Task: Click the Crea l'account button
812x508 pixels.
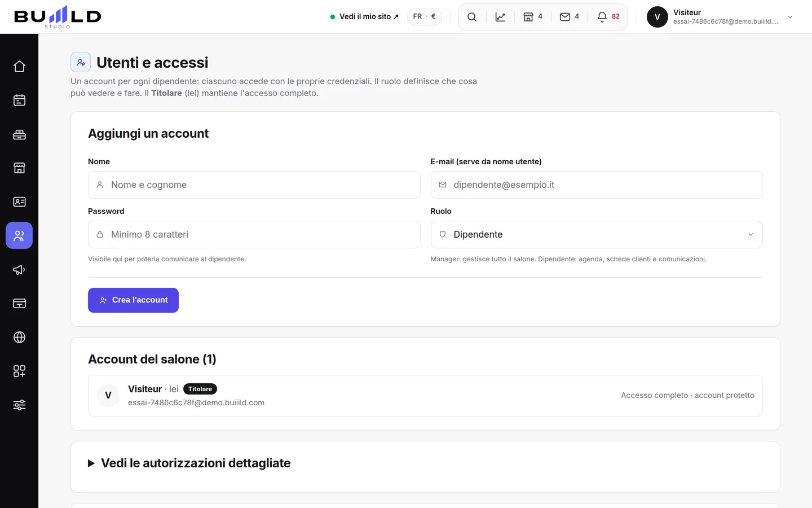Action: click(x=133, y=300)
